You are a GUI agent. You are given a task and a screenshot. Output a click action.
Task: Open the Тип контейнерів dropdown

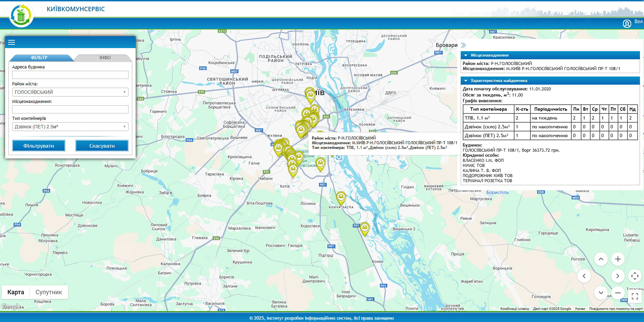[x=70, y=127]
